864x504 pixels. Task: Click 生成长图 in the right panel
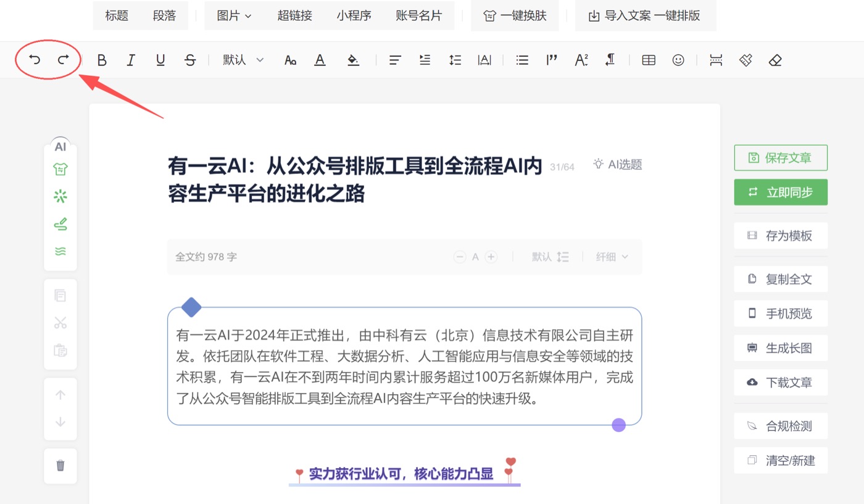tap(781, 348)
